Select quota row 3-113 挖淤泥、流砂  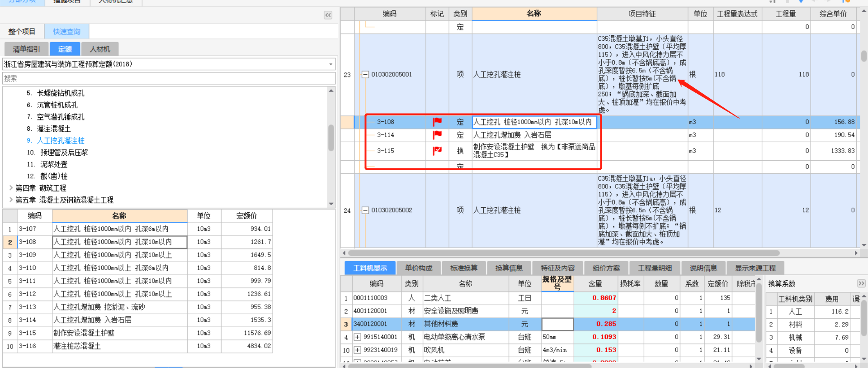137,307
